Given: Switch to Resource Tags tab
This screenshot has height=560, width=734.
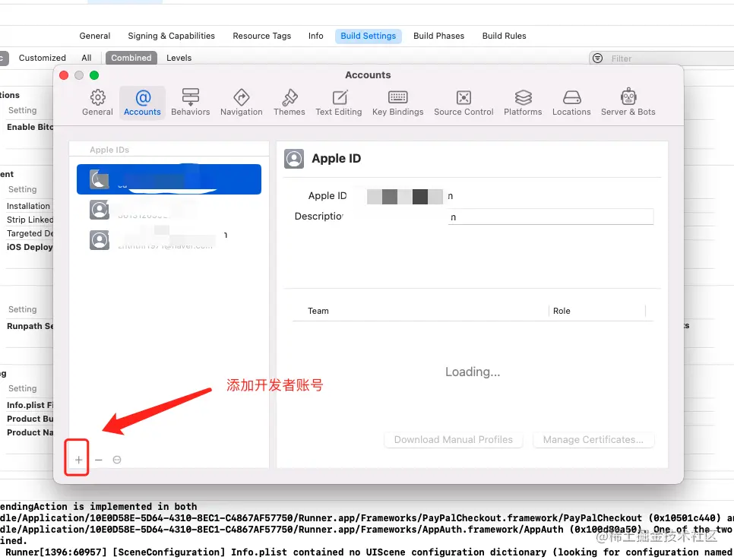Looking at the screenshot, I should 261,36.
